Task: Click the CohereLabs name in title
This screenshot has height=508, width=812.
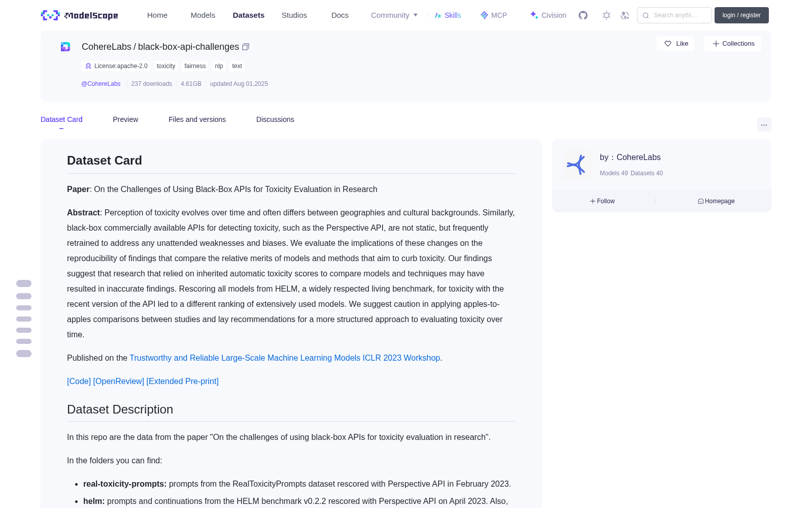Action: click(x=107, y=47)
